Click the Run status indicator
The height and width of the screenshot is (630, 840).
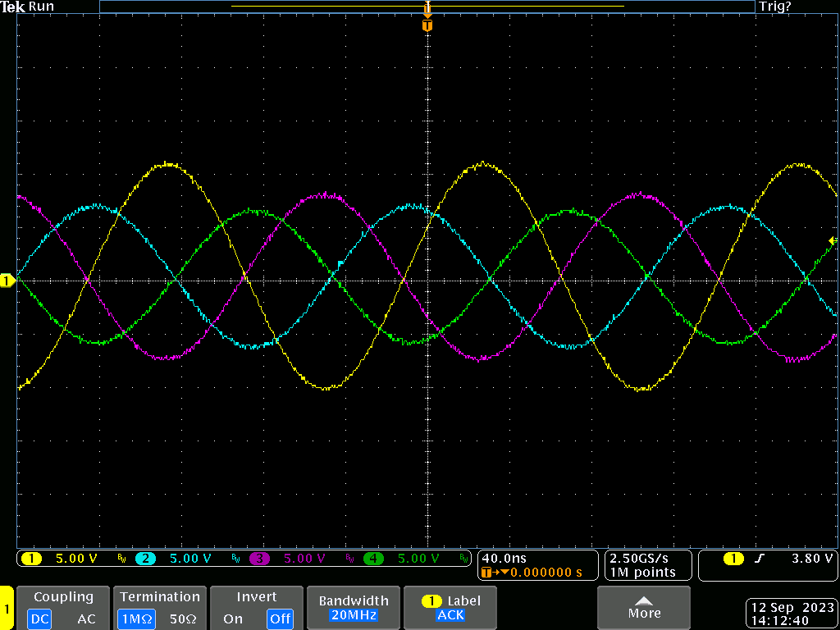pos(41,7)
